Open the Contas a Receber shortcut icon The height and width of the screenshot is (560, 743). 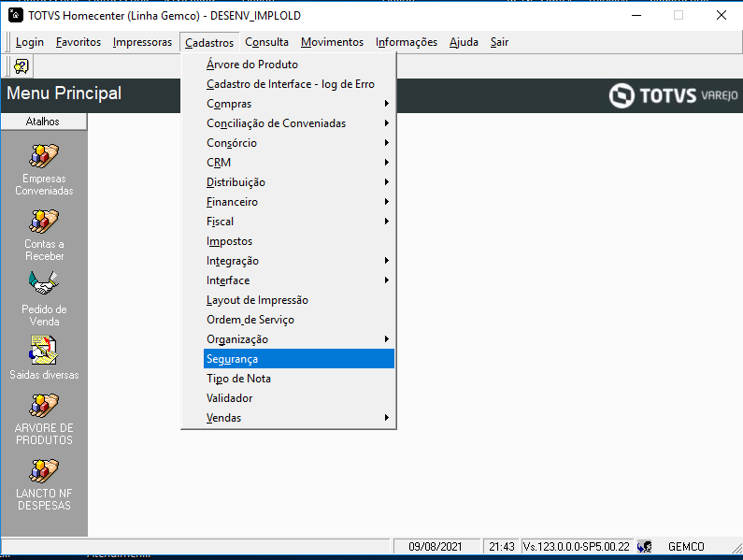(44, 221)
